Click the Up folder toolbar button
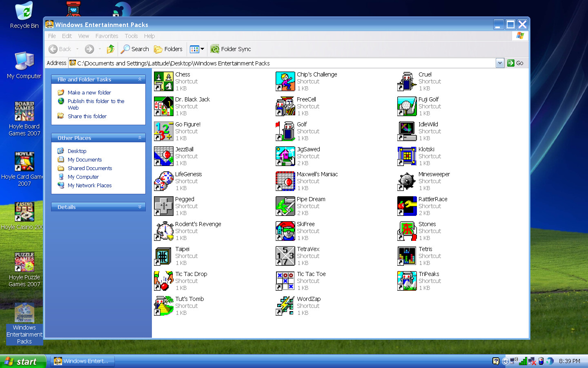The height and width of the screenshot is (368, 588). pos(110,49)
